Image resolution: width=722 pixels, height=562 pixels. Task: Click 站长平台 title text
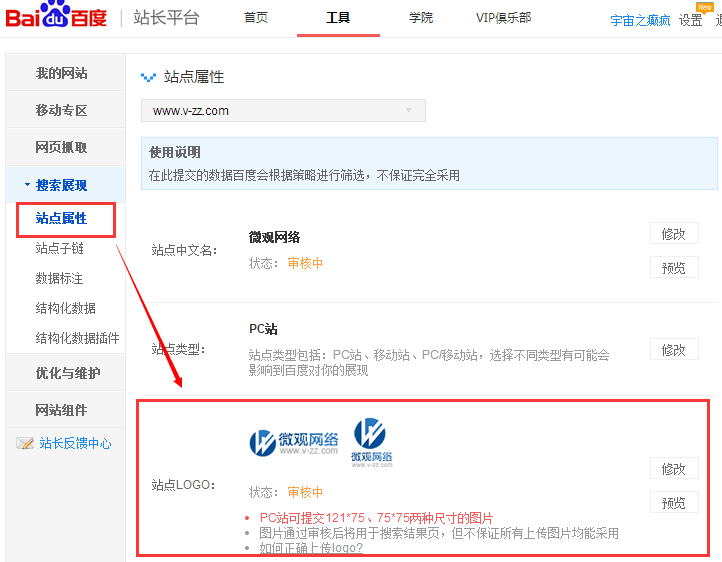(x=166, y=18)
